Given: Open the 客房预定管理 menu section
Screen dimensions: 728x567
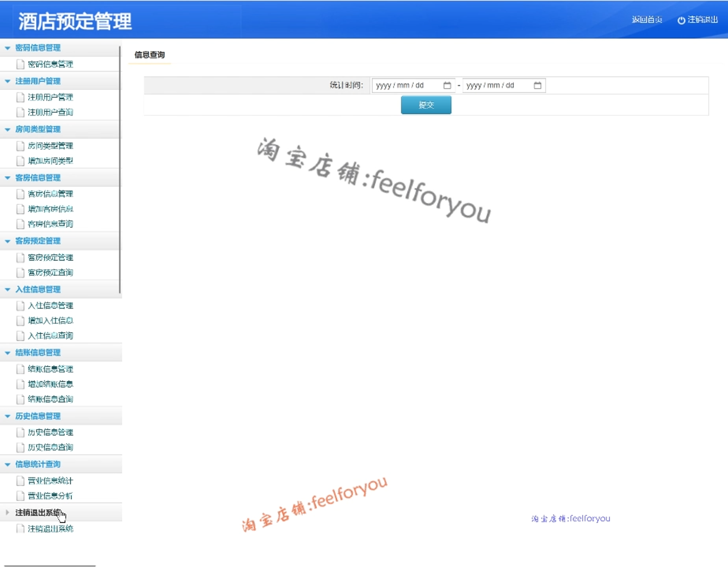Looking at the screenshot, I should click(37, 241).
